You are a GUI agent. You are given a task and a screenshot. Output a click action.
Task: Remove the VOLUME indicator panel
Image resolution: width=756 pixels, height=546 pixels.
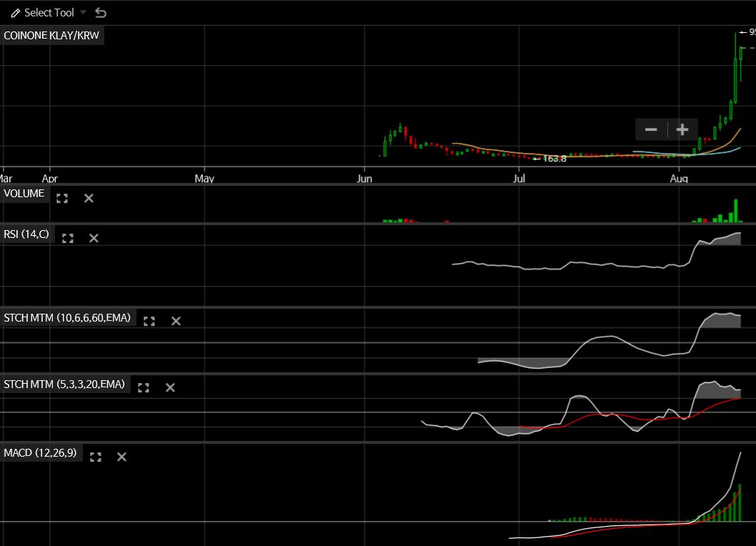(x=89, y=198)
